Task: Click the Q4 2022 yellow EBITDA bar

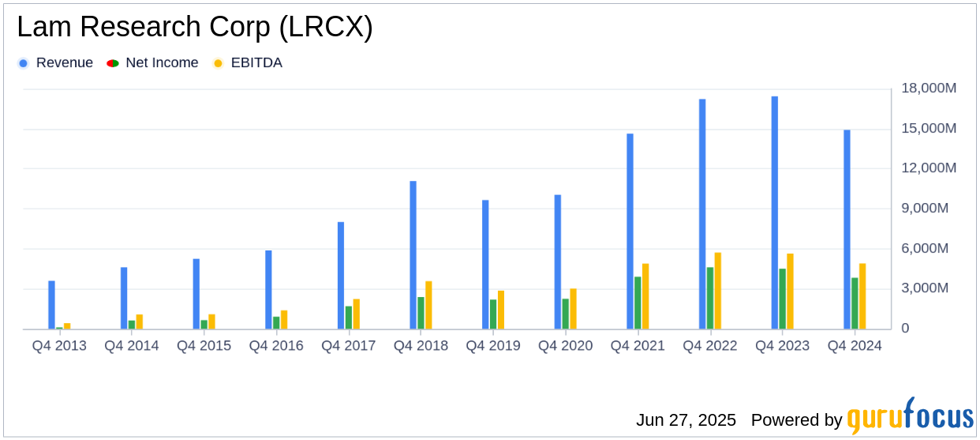Action: 718,291
